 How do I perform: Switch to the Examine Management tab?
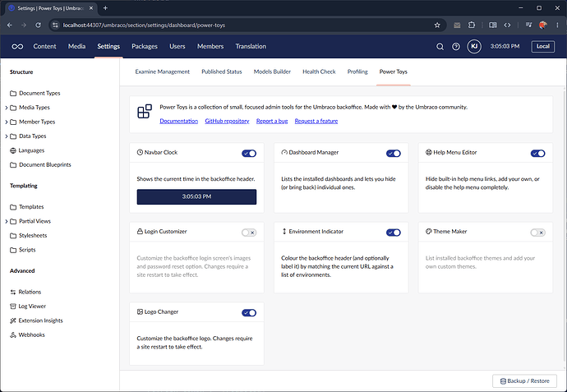[163, 71]
